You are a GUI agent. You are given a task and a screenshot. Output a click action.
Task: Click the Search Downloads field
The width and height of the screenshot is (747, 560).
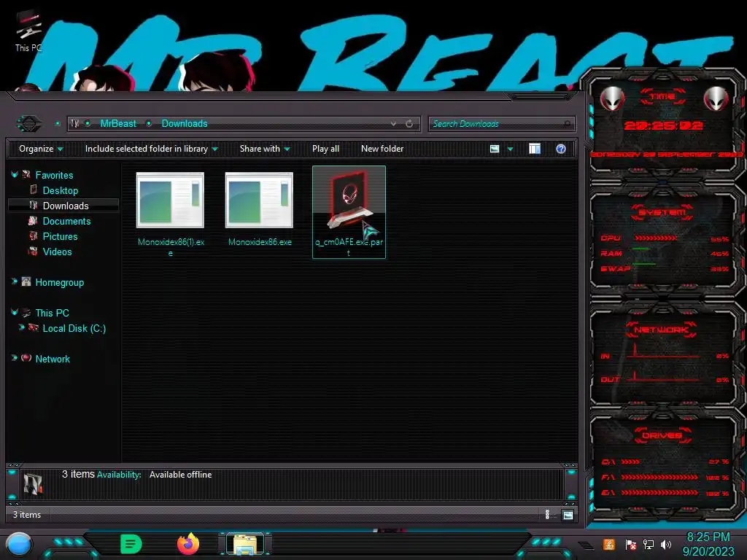tap(501, 124)
